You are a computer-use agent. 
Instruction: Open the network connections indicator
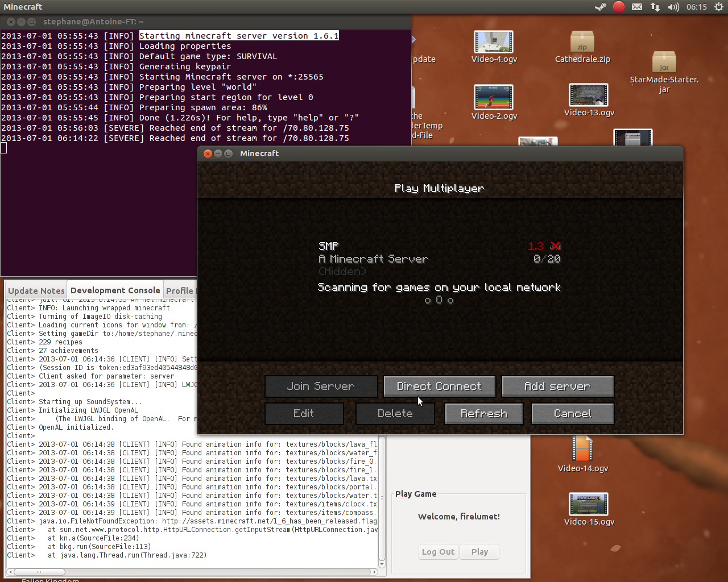pos(655,7)
